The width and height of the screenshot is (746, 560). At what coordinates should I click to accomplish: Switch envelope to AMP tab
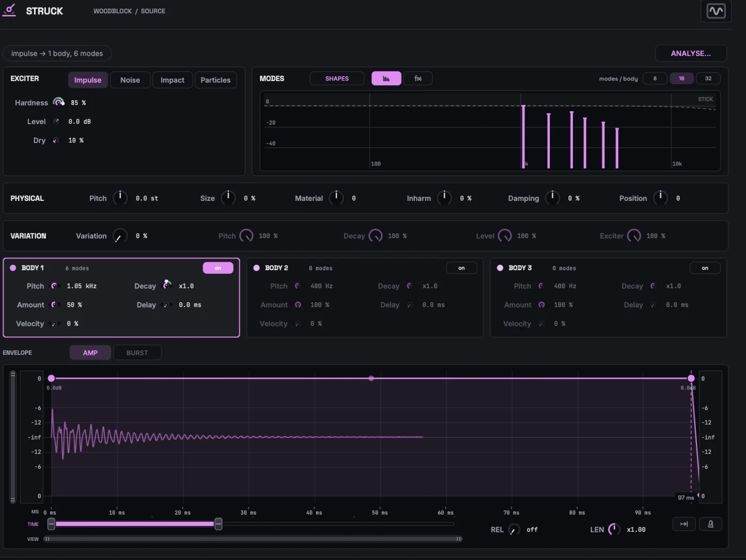(91, 353)
